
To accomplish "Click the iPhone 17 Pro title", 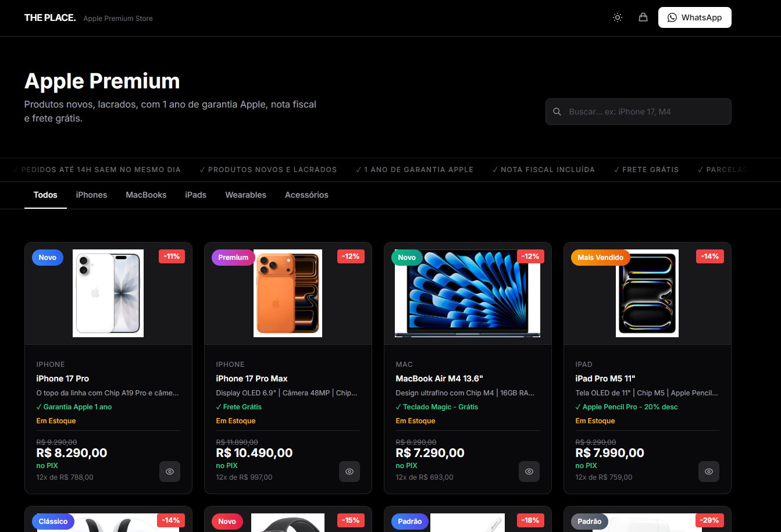I will point(63,379).
